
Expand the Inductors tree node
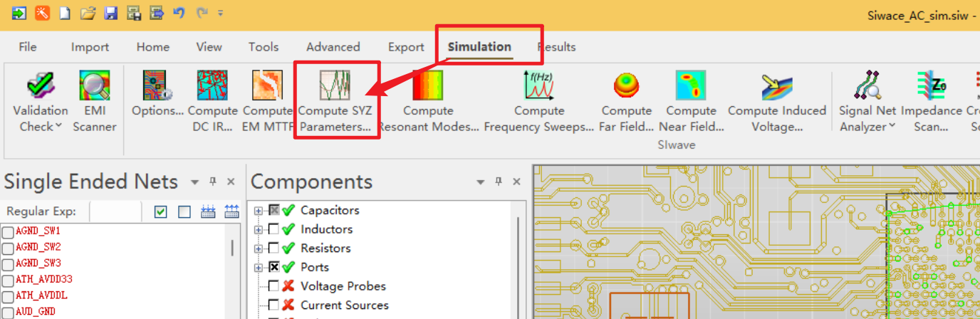click(x=259, y=229)
